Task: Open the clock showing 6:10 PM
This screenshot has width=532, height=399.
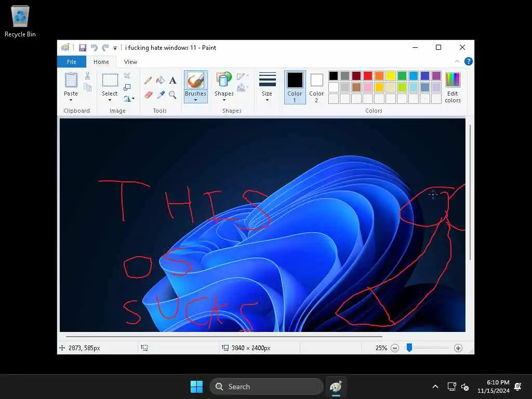Action: [x=494, y=387]
